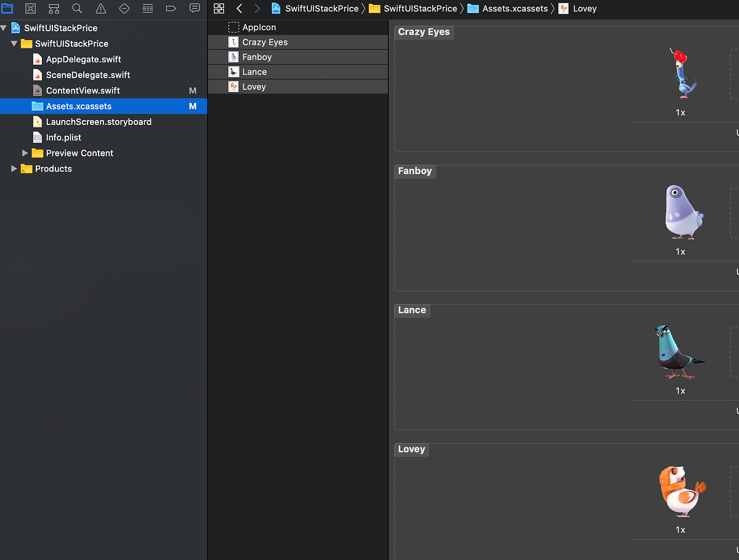
Task: Open the Find navigator magnifying glass
Action: coord(76,8)
